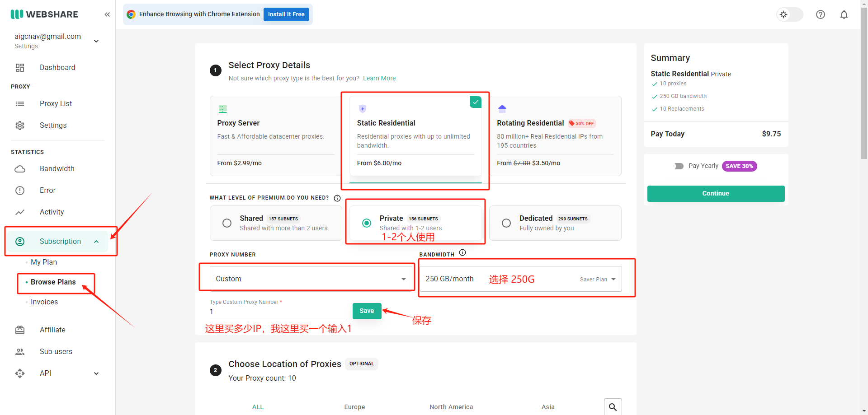Select the Dedicated radio option
Screen dimensions: 868x415
(506, 223)
